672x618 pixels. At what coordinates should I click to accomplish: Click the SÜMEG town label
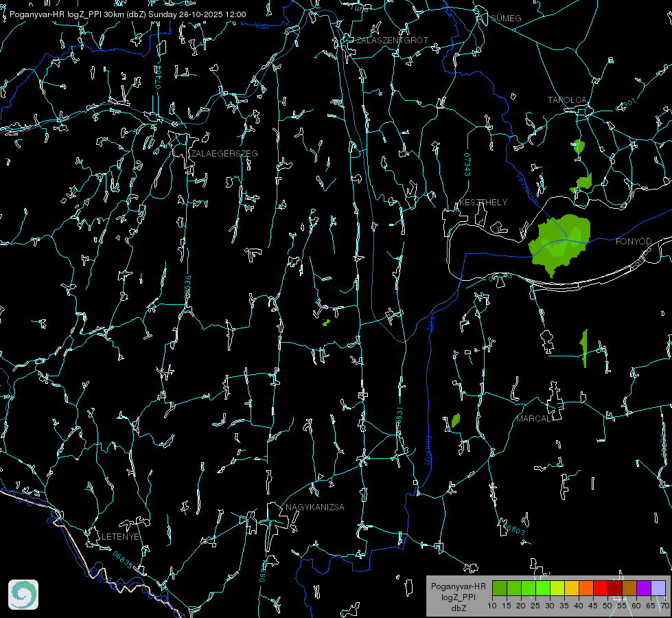(506, 18)
